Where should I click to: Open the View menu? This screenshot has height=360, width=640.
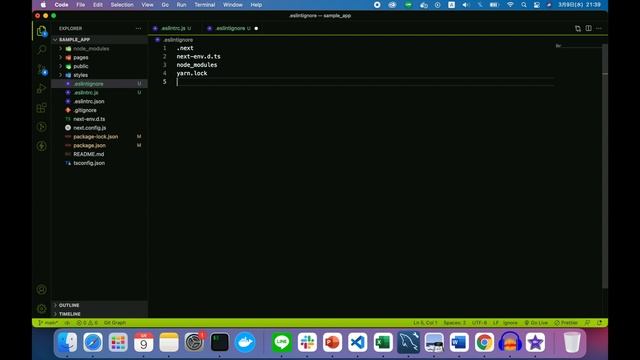tap(147, 5)
